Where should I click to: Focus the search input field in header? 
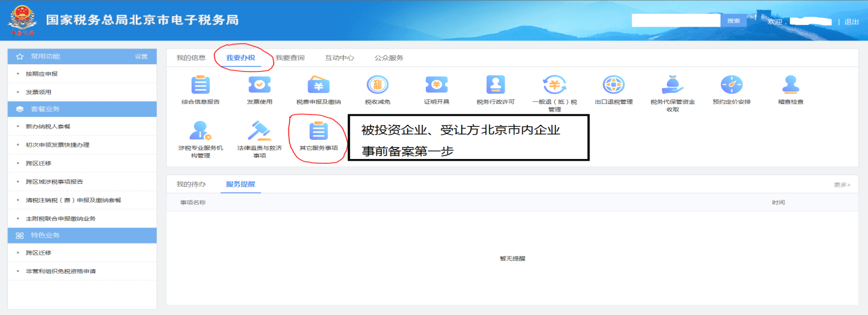(676, 21)
